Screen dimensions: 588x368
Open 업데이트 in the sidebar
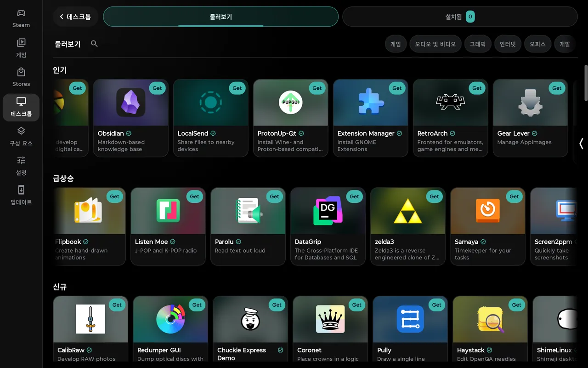pyautogui.click(x=21, y=195)
